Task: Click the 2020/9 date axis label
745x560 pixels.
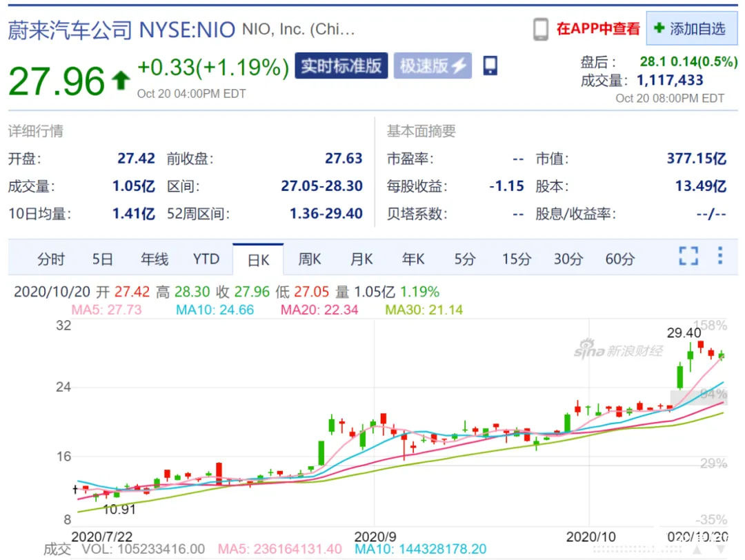Action: coord(375,537)
